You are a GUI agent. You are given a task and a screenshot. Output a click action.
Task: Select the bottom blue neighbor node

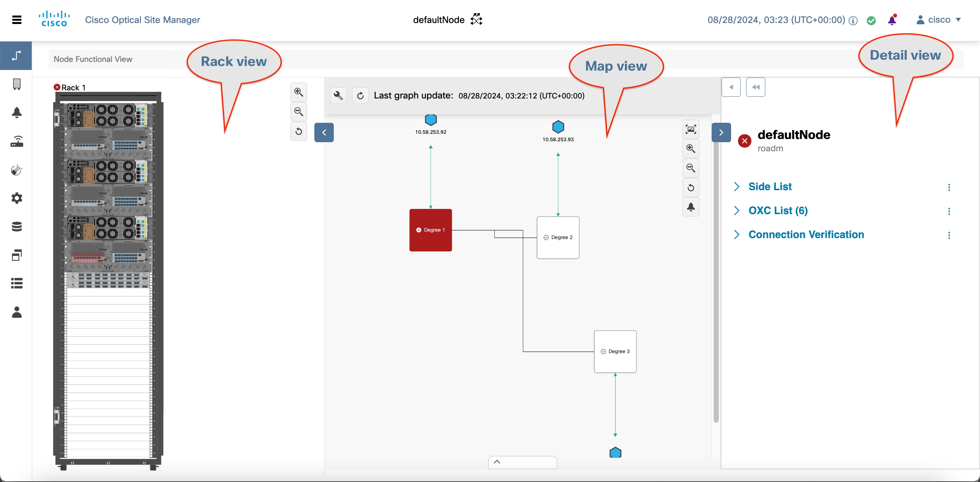pyautogui.click(x=615, y=452)
